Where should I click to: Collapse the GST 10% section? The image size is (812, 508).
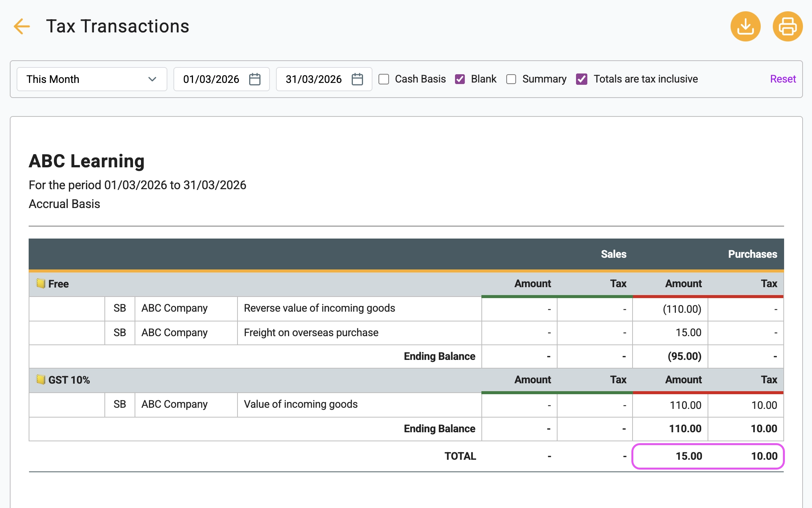69,380
